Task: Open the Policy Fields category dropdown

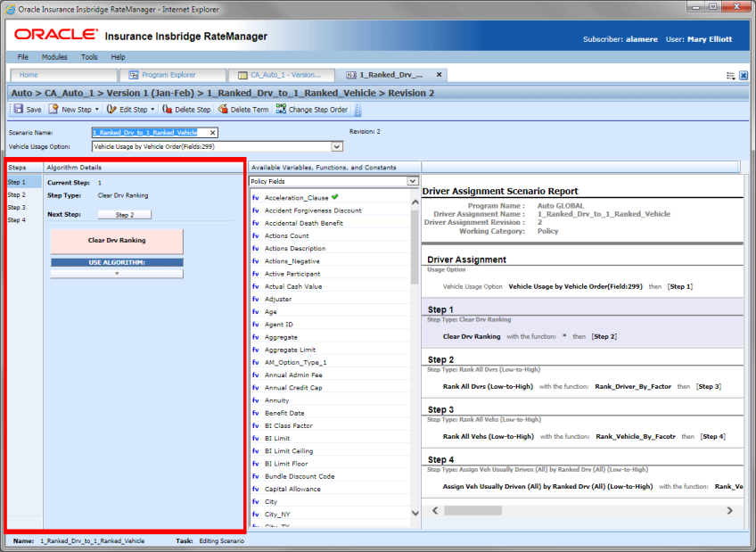Action: click(412, 181)
